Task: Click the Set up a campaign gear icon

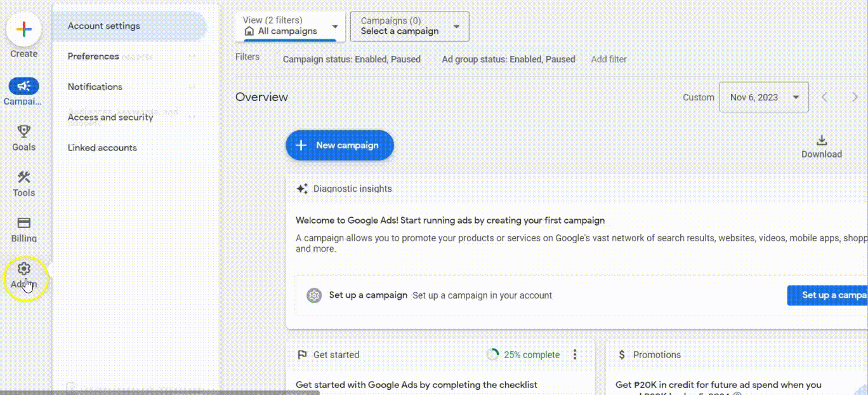Action: click(314, 295)
